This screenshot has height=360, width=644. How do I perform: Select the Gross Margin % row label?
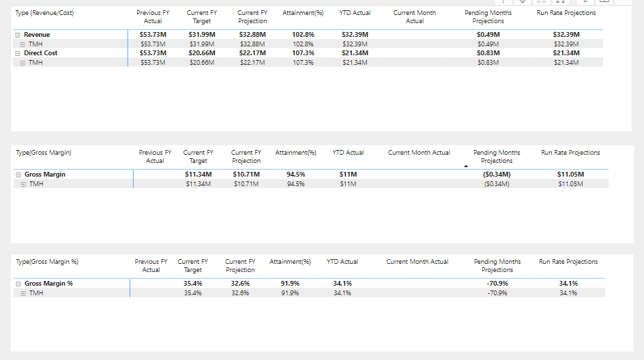[x=48, y=284]
